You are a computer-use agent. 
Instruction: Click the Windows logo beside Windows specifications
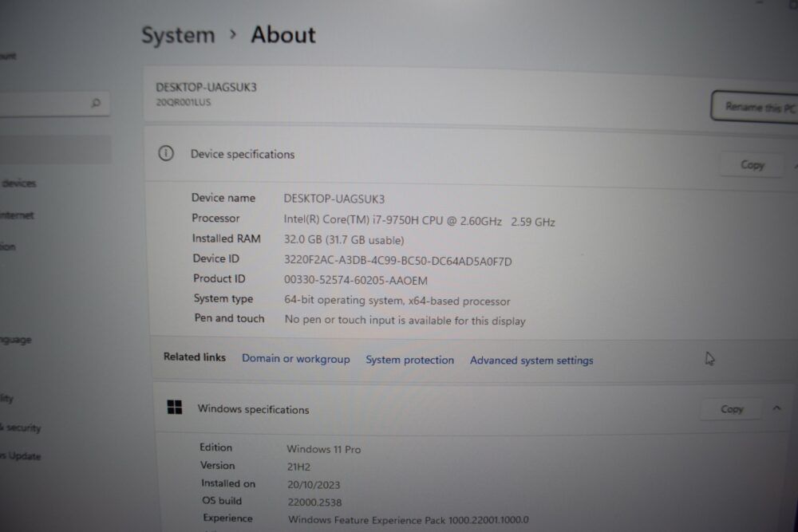175,407
